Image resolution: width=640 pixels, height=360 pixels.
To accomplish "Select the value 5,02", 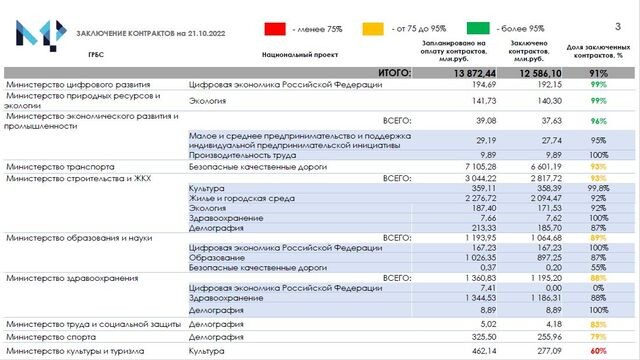I will 488,324.
